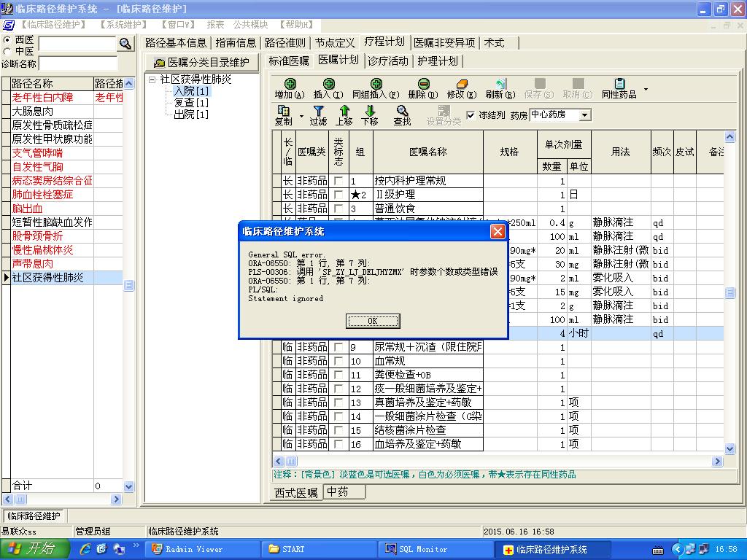Check 类标志 box for Ⅱ级护理 row
Screen dimensions: 747x560
338,195
